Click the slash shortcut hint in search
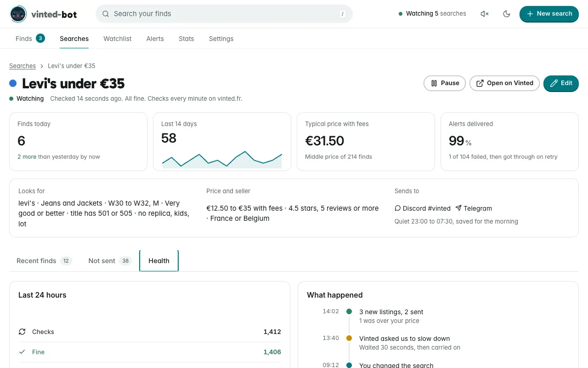Viewport: 588px width, 368px height. (x=342, y=14)
